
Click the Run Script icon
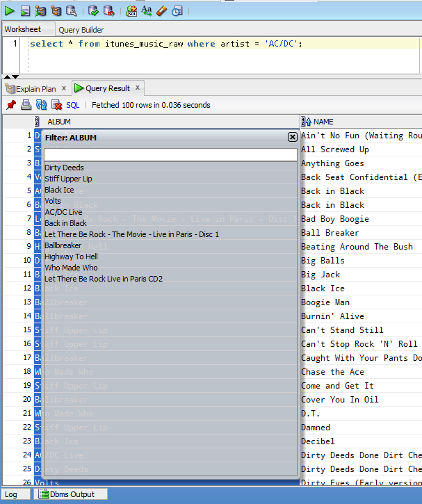click(x=25, y=11)
